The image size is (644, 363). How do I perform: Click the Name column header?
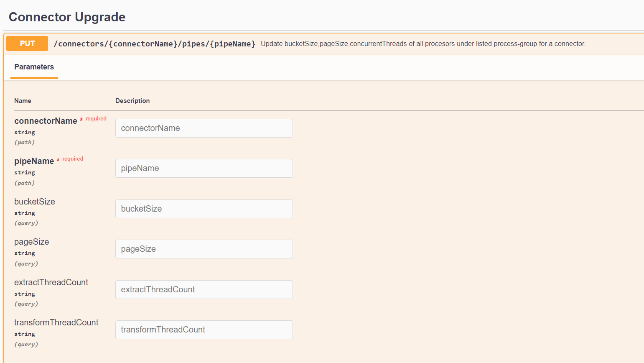click(x=23, y=101)
